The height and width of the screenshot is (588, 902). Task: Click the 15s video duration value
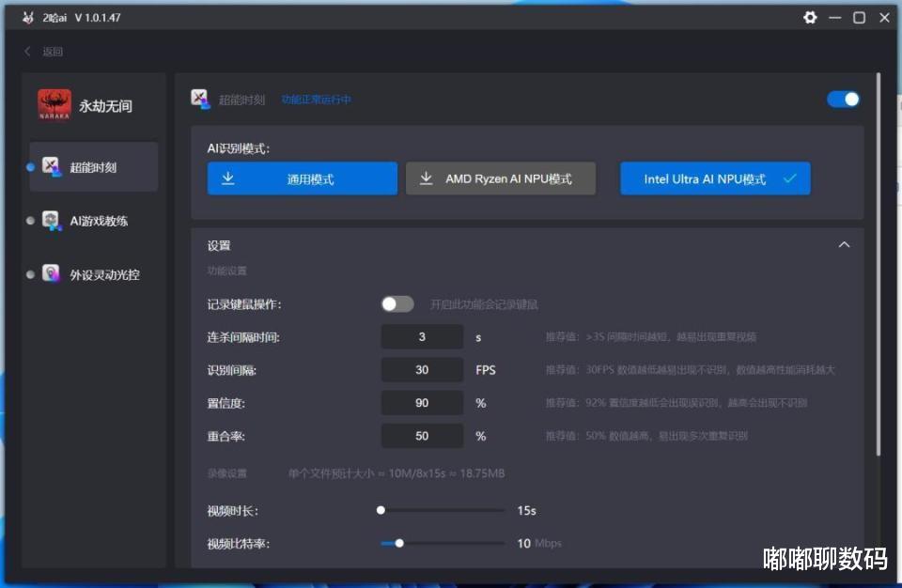[x=526, y=510]
